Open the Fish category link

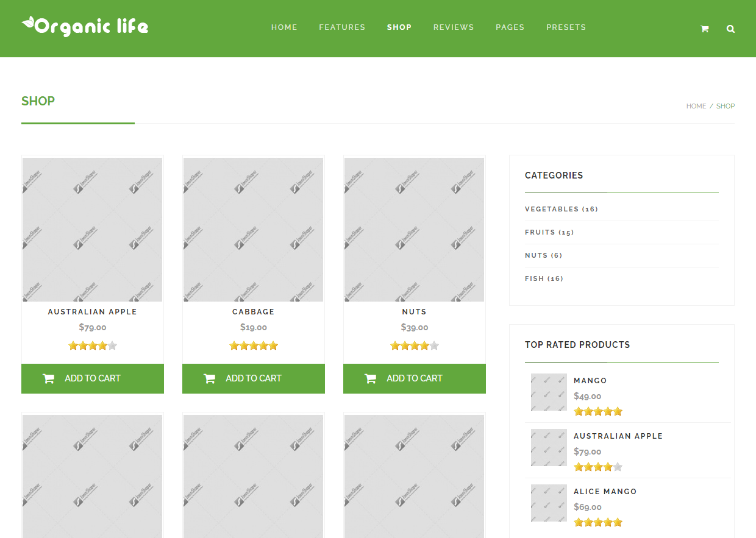click(x=544, y=278)
